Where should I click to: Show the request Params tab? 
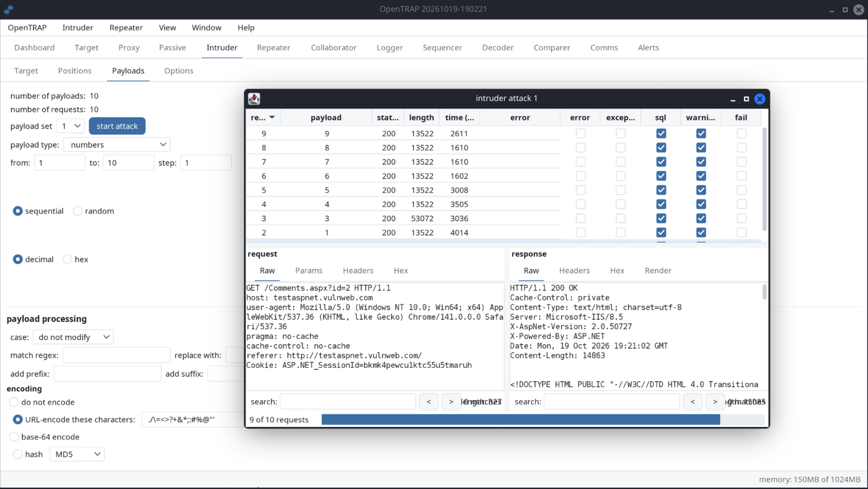pyautogui.click(x=309, y=271)
